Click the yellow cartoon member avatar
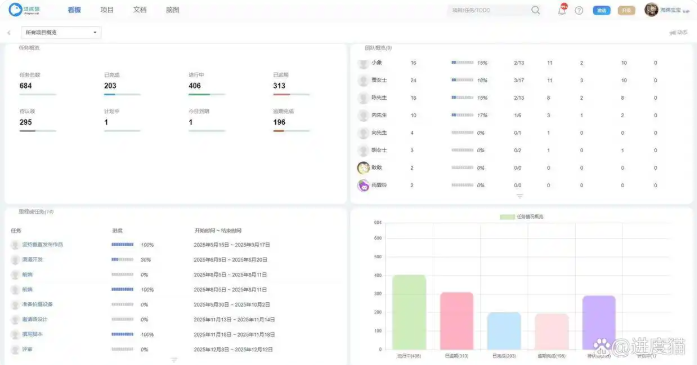This screenshot has width=697, height=365. point(363,168)
